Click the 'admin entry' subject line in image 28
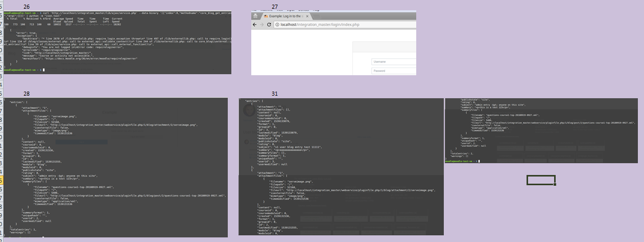The image size is (644, 242). [x=59, y=175]
